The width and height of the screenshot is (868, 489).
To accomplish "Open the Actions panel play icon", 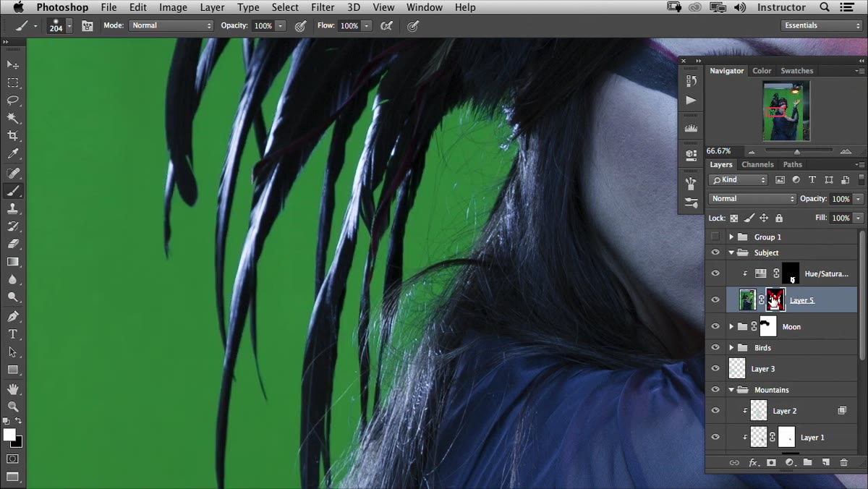I will click(691, 101).
